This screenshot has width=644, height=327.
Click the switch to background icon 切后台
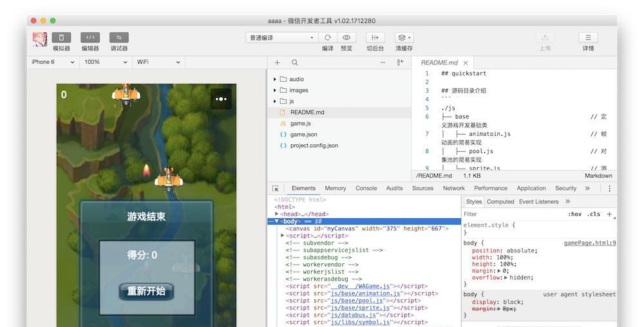coord(375,37)
